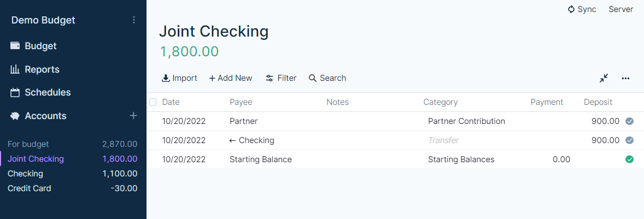Toggle cleared status on Checking transfer
Screen dimensions: 644x219
(x=629, y=140)
